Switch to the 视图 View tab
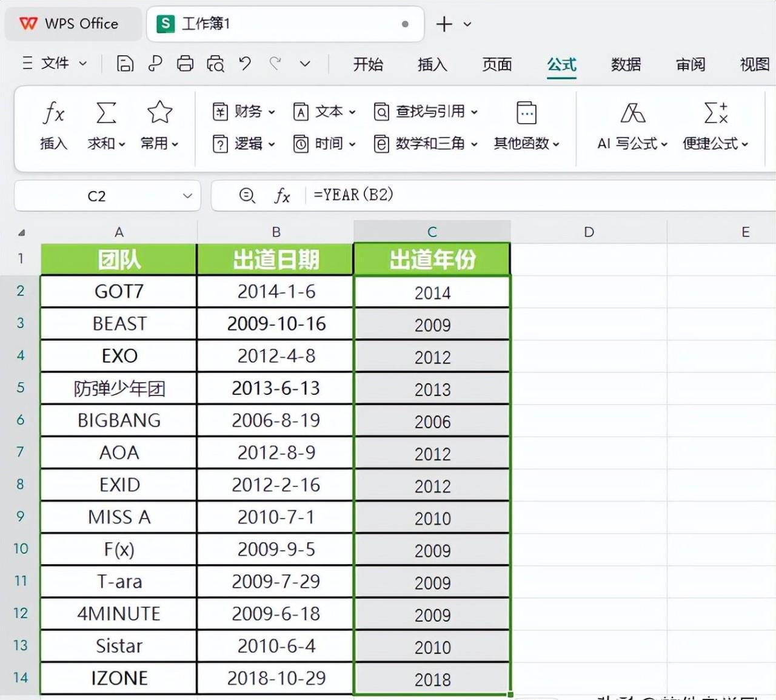 pyautogui.click(x=755, y=64)
